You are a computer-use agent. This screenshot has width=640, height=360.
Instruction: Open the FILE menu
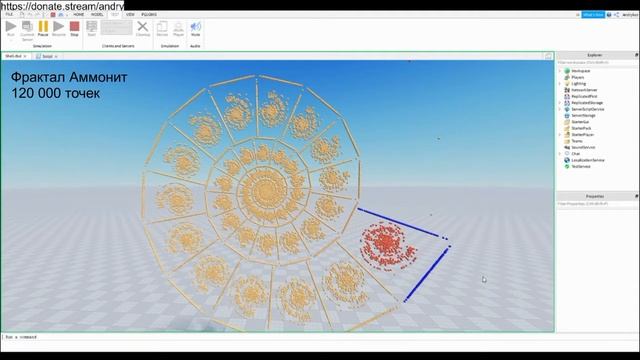coord(9,14)
